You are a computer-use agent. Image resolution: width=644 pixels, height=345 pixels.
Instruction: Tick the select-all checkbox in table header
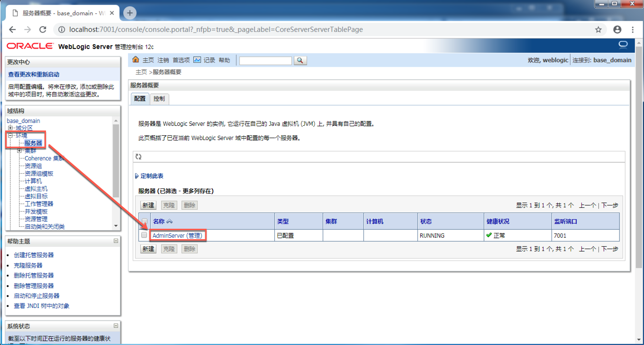click(144, 221)
